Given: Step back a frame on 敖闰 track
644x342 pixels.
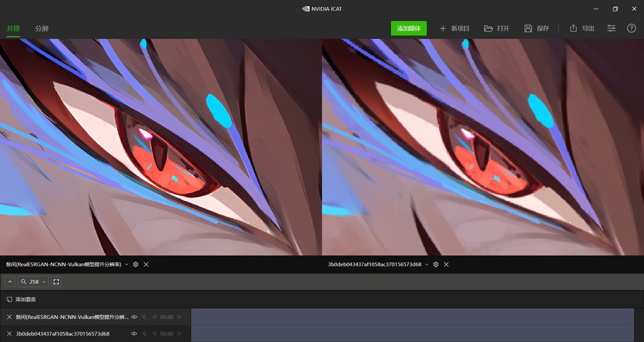Looking at the screenshot, I should [x=155, y=317].
